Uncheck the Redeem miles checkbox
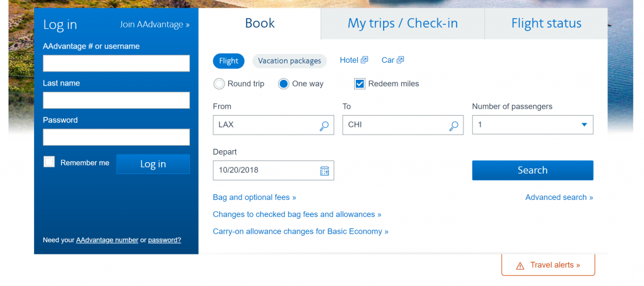644x286 pixels. [359, 84]
